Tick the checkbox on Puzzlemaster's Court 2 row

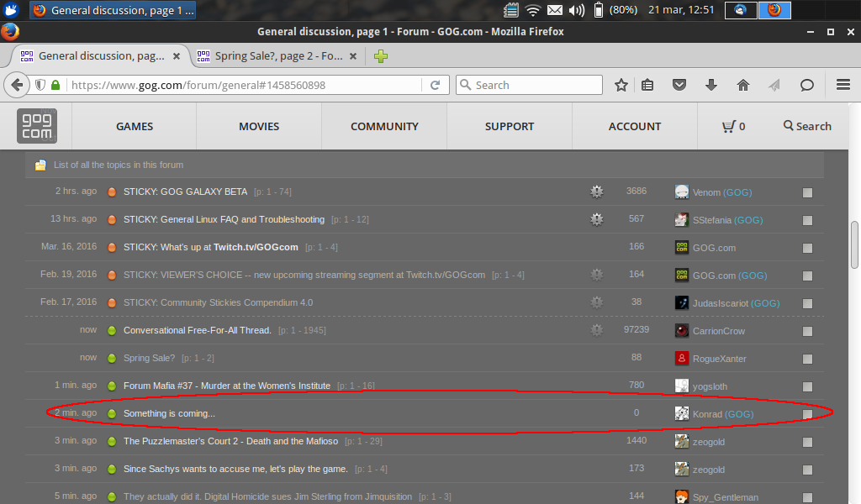(x=807, y=442)
